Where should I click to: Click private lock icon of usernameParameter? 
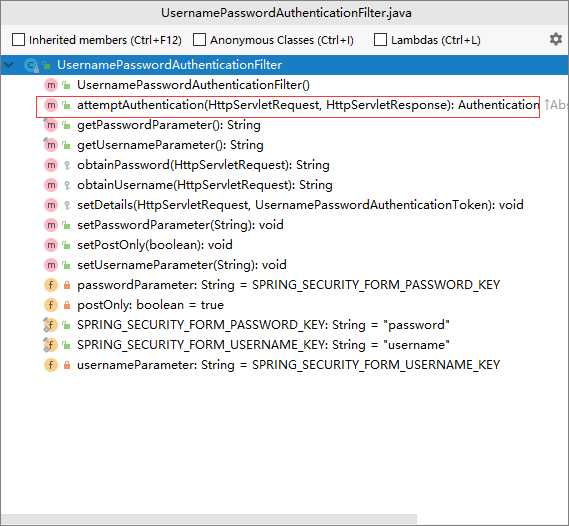tap(66, 365)
